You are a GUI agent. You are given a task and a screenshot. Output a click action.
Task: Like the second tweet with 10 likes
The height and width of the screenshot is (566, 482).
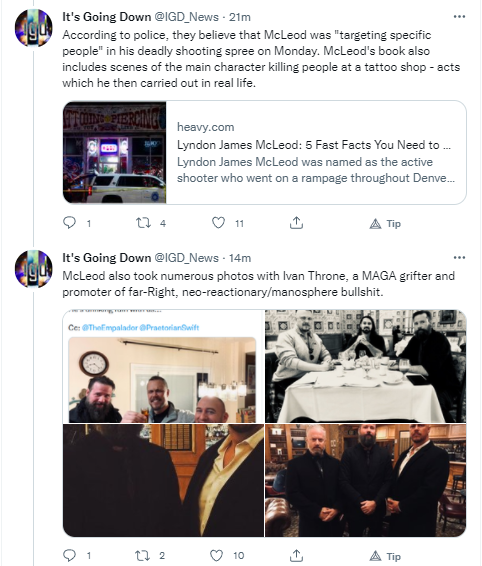tap(217, 555)
